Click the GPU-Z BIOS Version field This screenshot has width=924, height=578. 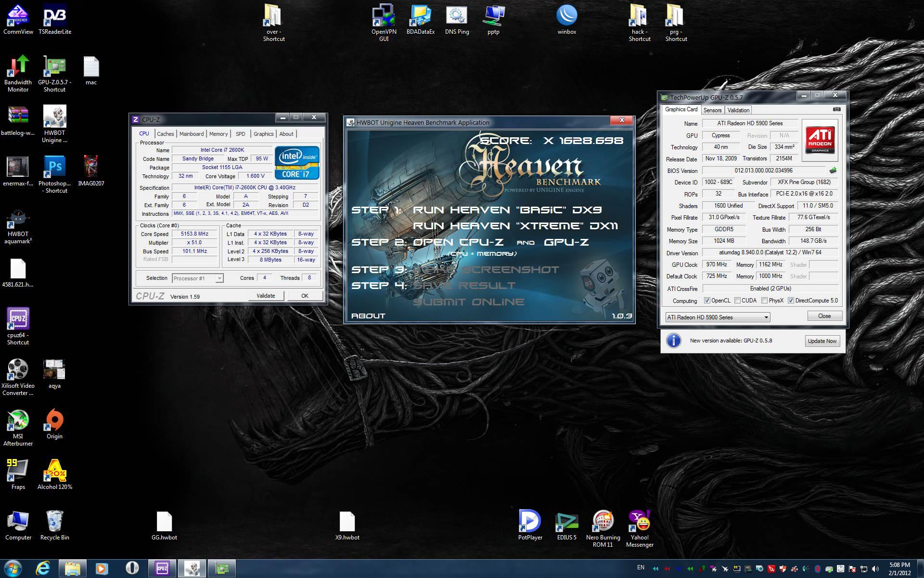[764, 171]
